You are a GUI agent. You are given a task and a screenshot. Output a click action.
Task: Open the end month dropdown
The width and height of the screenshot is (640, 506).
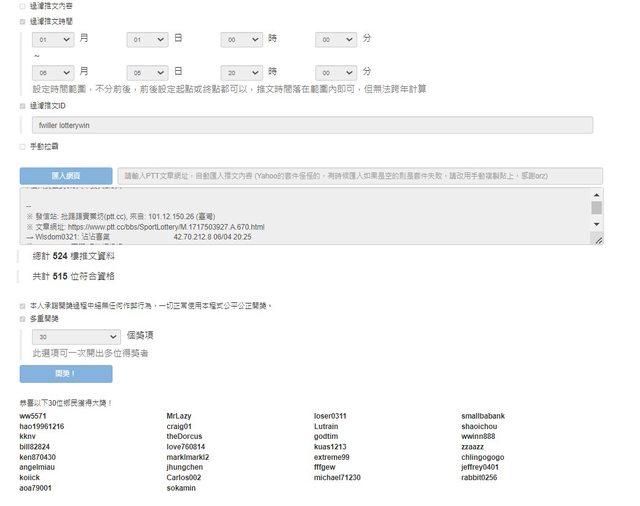point(53,73)
